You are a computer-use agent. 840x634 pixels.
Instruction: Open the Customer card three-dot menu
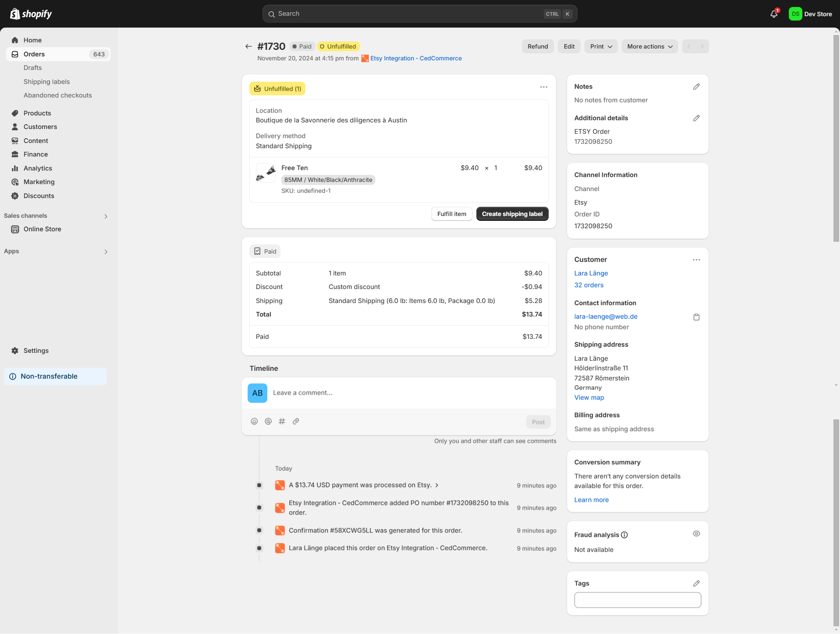click(696, 260)
